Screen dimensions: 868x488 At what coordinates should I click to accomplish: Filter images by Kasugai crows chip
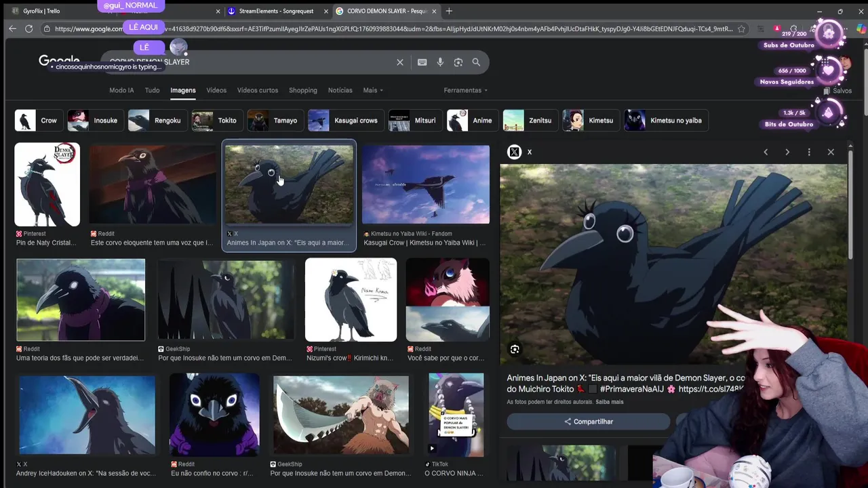pos(346,121)
